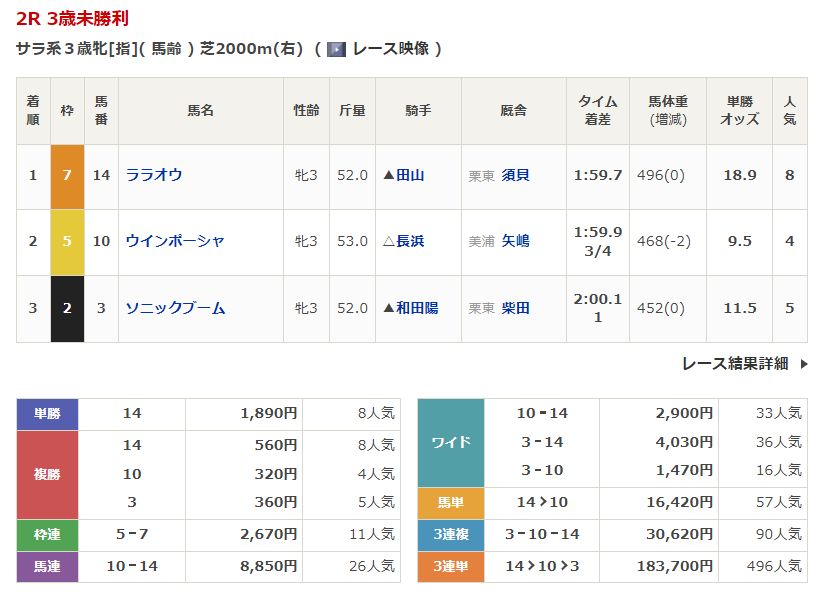823x592 pixels.
Task: Open trainer 柴田 page
Action: 515,308
